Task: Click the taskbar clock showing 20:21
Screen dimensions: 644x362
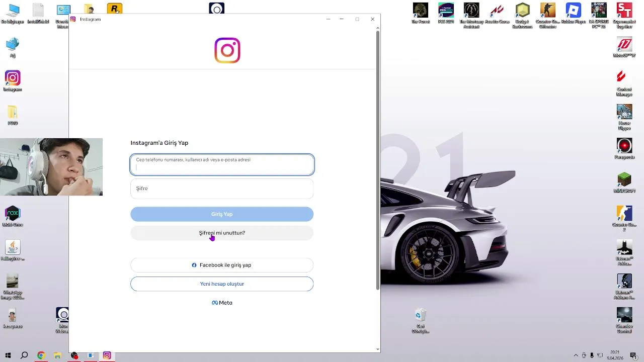Action: (615, 355)
